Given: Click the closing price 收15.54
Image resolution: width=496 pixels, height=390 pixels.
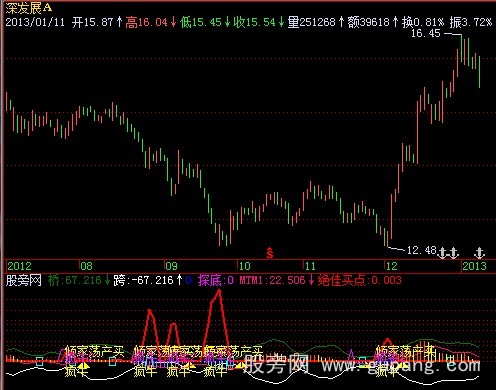Looking at the screenshot, I should pos(255,22).
